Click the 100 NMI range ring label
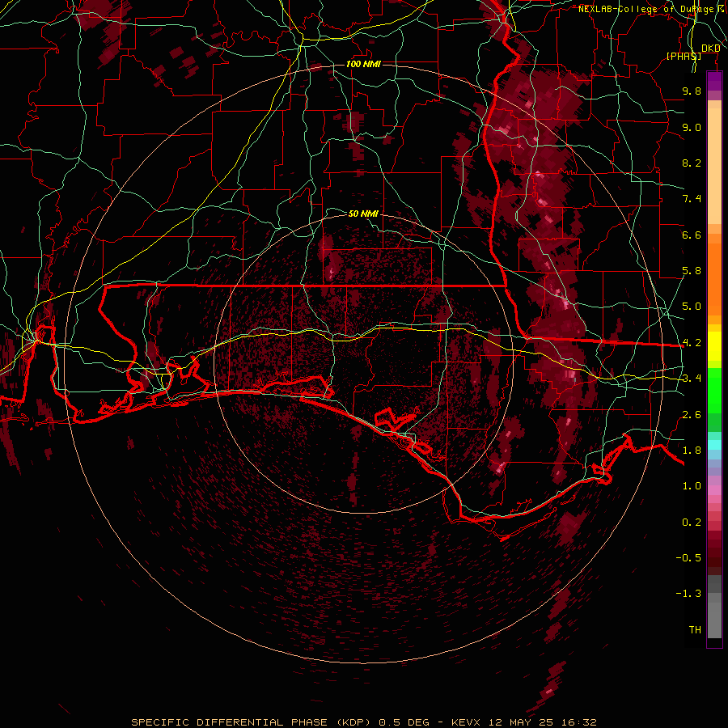 coord(363,64)
